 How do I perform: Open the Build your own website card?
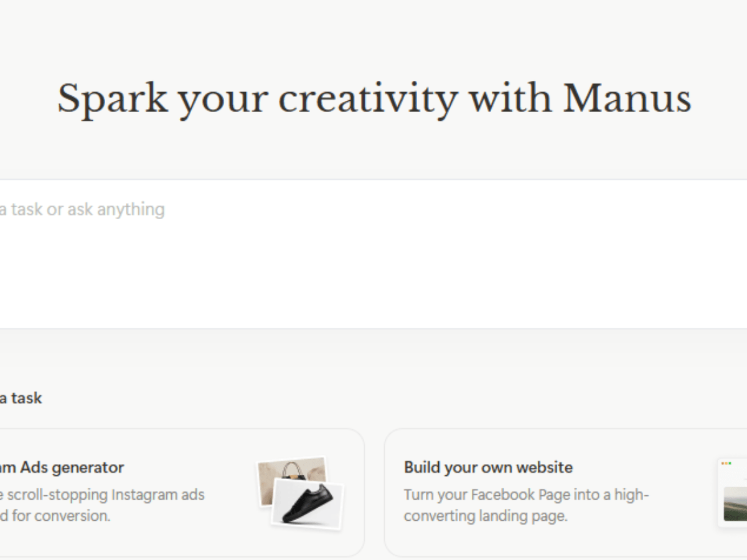click(x=560, y=492)
